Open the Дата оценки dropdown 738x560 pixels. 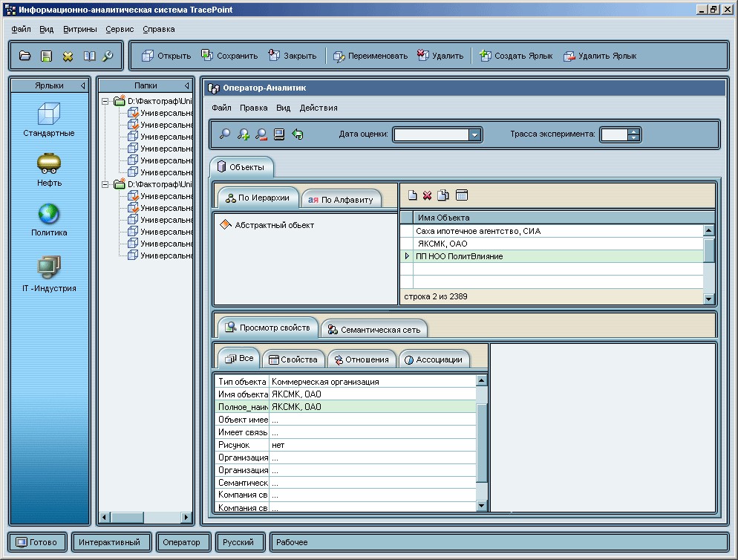pos(474,135)
